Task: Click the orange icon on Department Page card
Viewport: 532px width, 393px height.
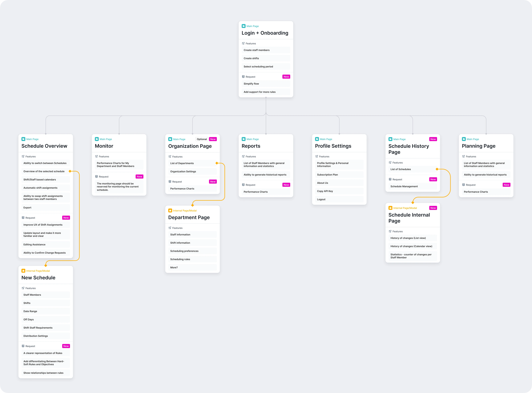Action: pos(170,211)
